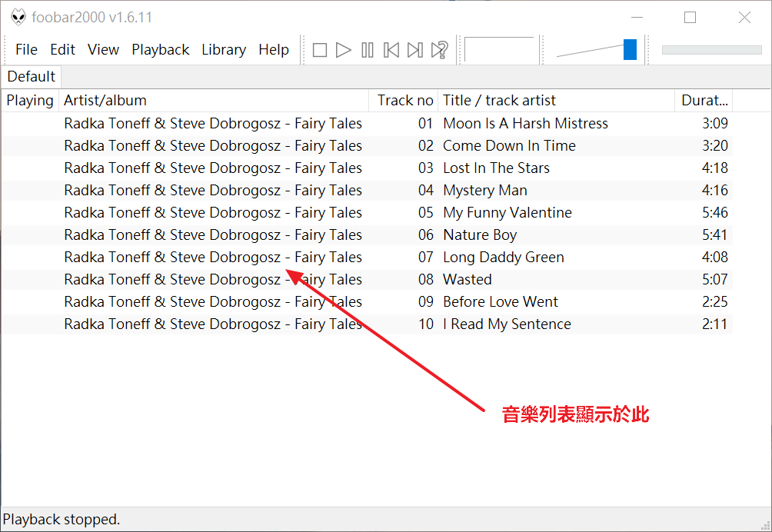Click the Stop playback button

click(320, 50)
